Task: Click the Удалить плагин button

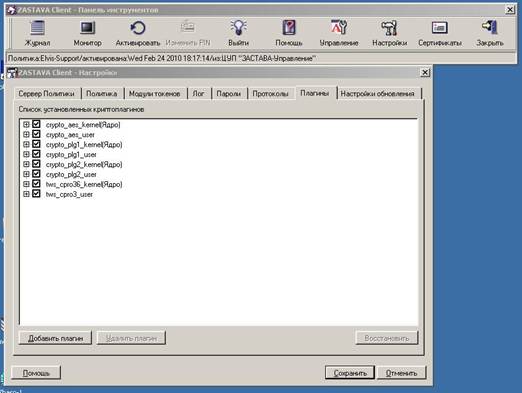Action: click(x=131, y=338)
